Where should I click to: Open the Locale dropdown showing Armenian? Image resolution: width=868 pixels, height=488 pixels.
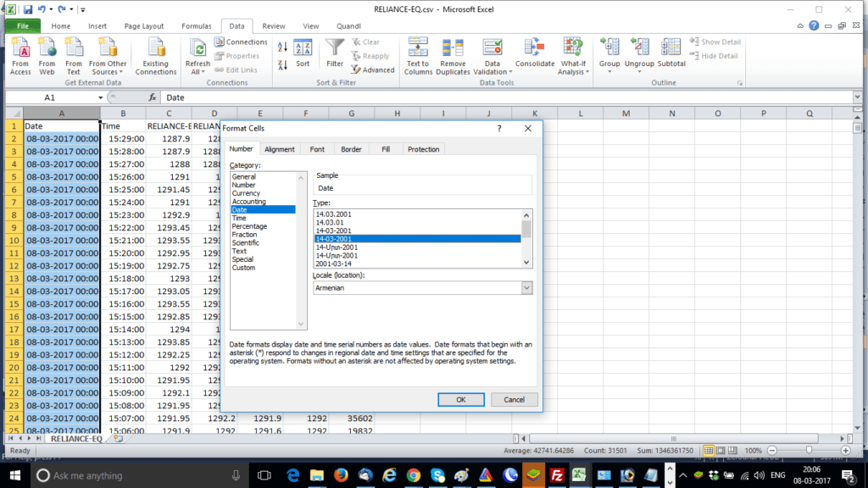pyautogui.click(x=526, y=287)
